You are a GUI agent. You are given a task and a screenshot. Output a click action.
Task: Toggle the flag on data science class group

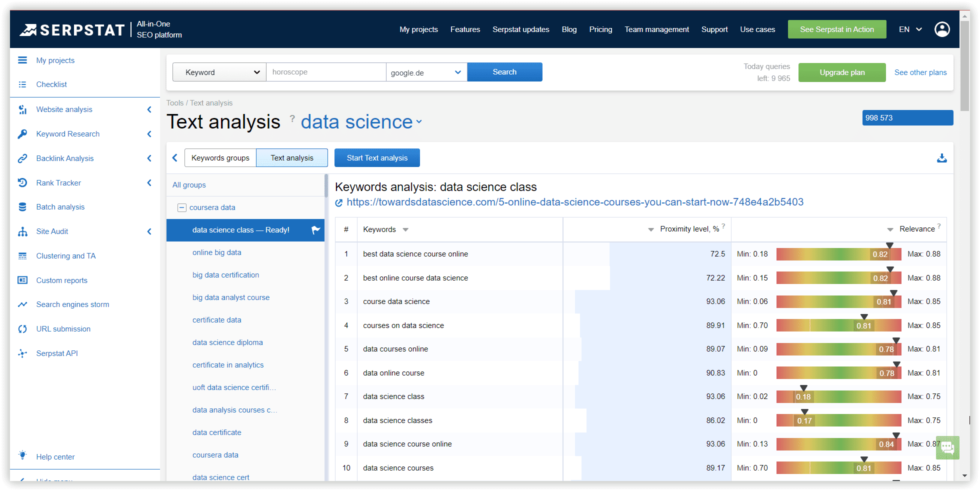(x=315, y=230)
